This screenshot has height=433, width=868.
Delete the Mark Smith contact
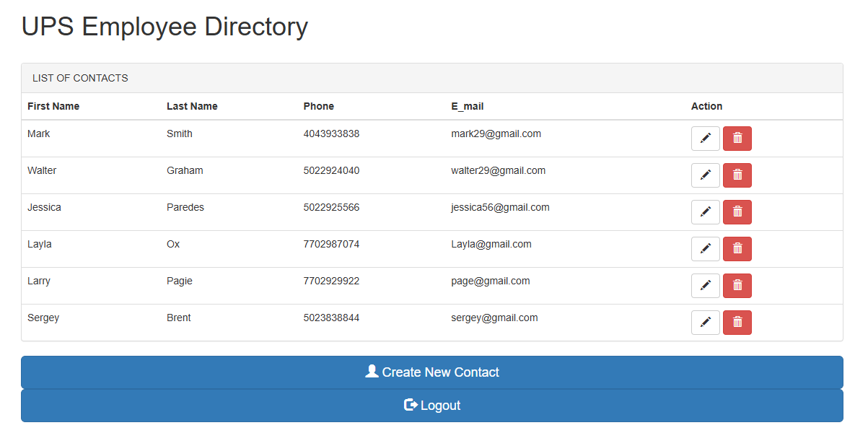pyautogui.click(x=737, y=139)
